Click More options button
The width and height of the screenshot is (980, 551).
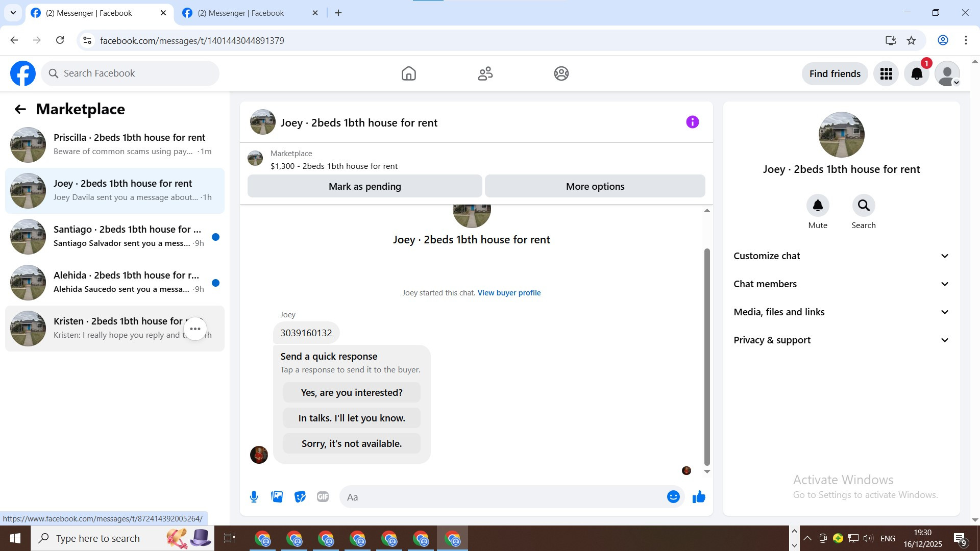595,186
